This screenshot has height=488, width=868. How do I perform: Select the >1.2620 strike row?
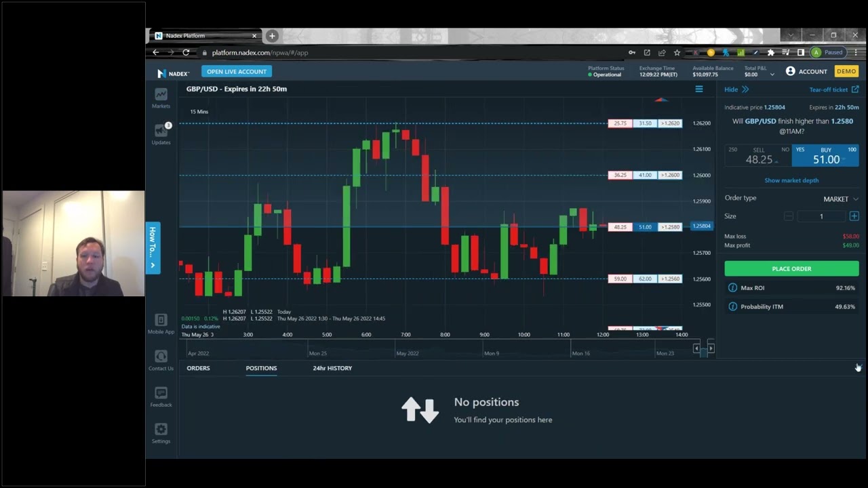pos(645,123)
